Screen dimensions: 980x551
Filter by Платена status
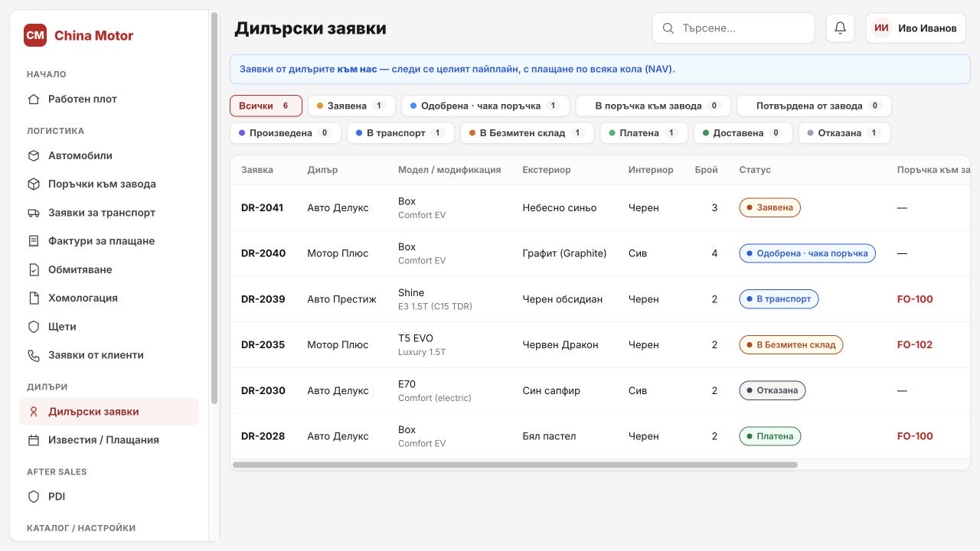(644, 132)
